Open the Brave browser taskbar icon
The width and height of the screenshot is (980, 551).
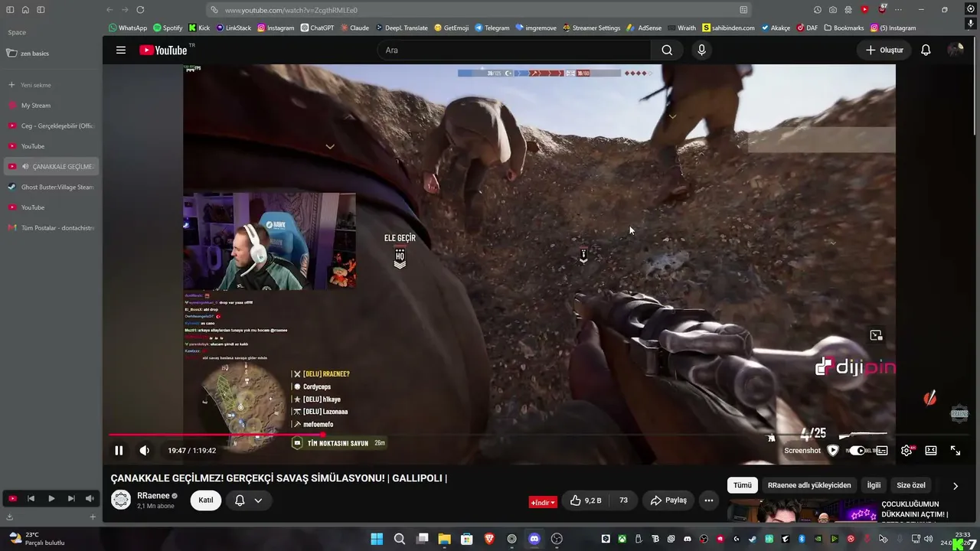(489, 539)
